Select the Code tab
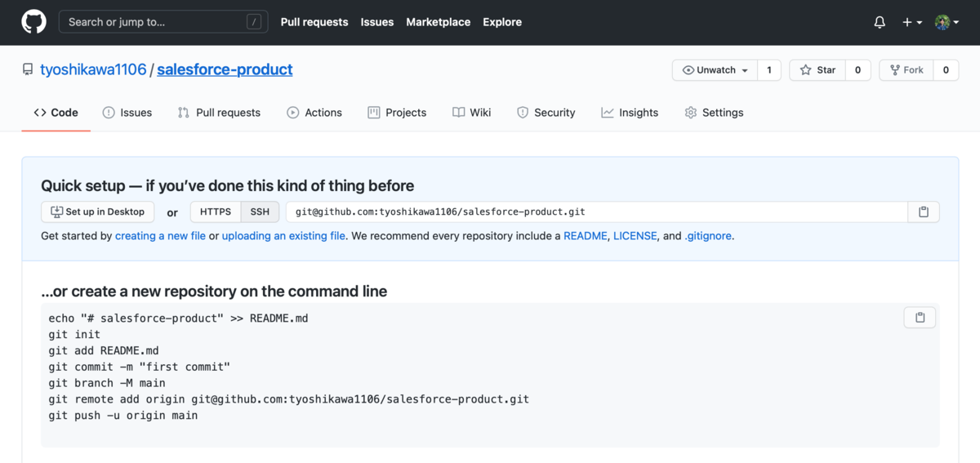This screenshot has height=463, width=980. [56, 113]
